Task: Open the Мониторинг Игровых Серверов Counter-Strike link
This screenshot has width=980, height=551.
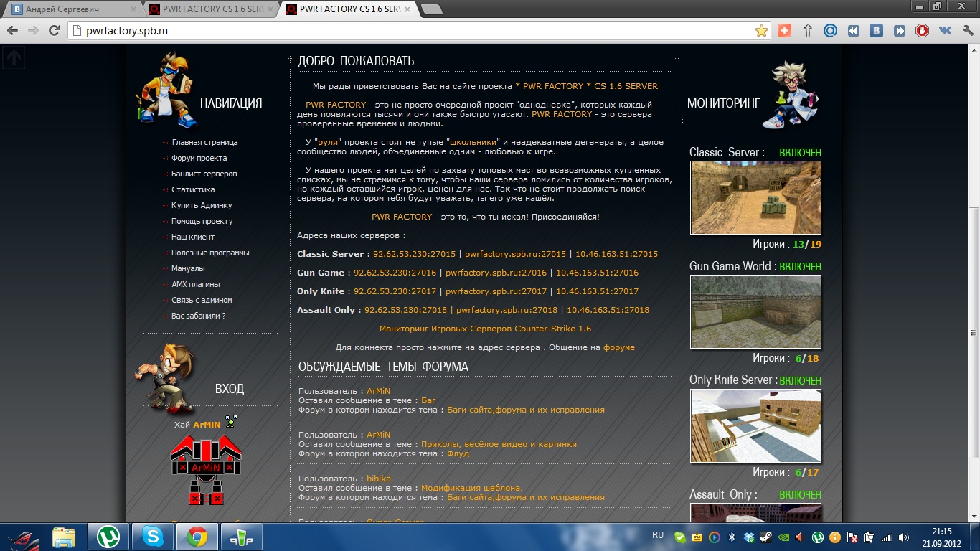Action: click(485, 329)
